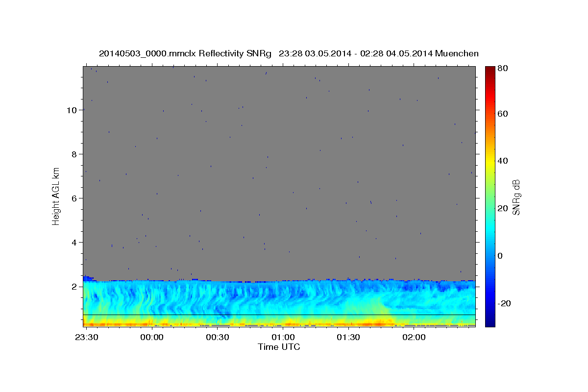Click the colorbar value 80
The image size is (588, 392).
503,69
